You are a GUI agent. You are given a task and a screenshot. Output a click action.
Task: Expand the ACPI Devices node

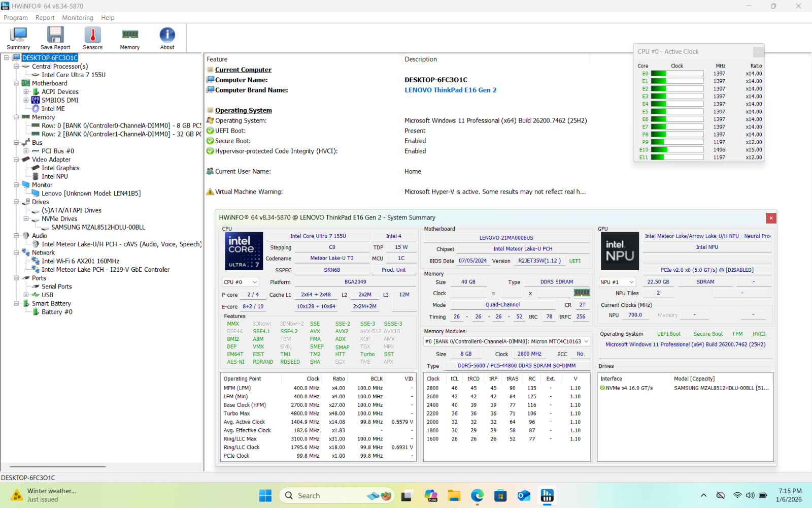click(x=26, y=92)
